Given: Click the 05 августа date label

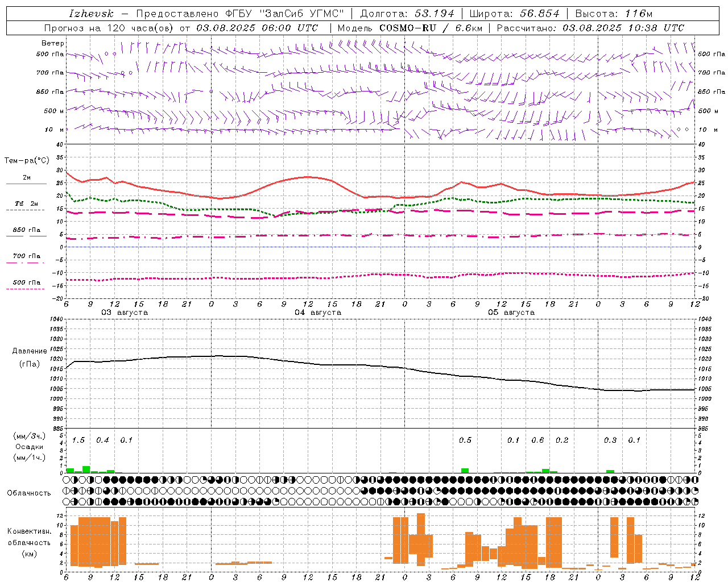Looking at the screenshot, I should [x=511, y=313].
